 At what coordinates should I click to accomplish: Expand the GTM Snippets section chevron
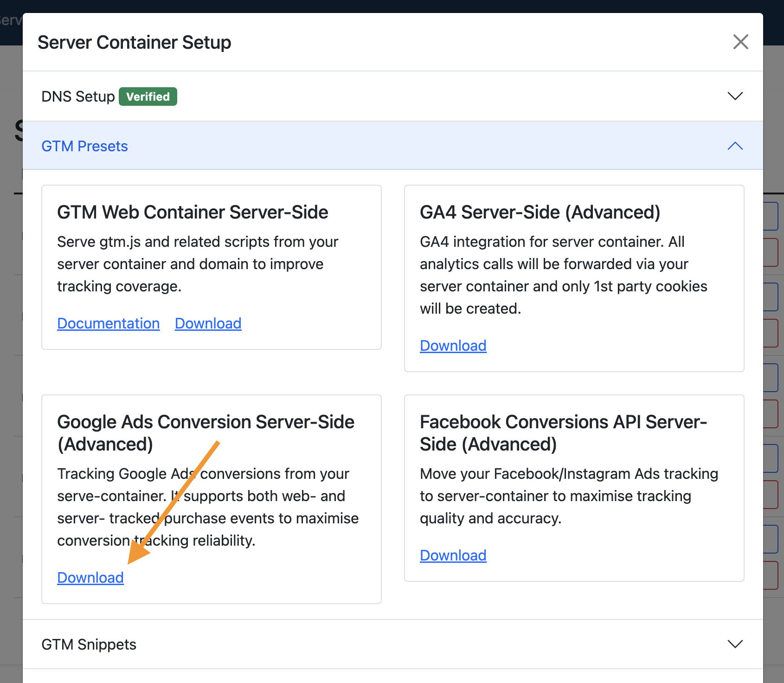[x=735, y=644]
